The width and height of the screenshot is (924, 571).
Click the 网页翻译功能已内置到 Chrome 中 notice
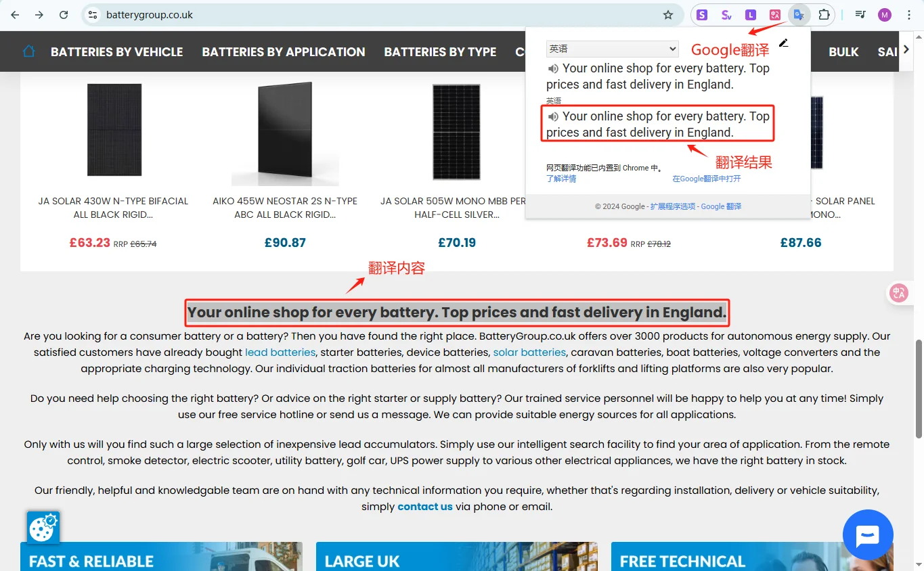point(604,168)
